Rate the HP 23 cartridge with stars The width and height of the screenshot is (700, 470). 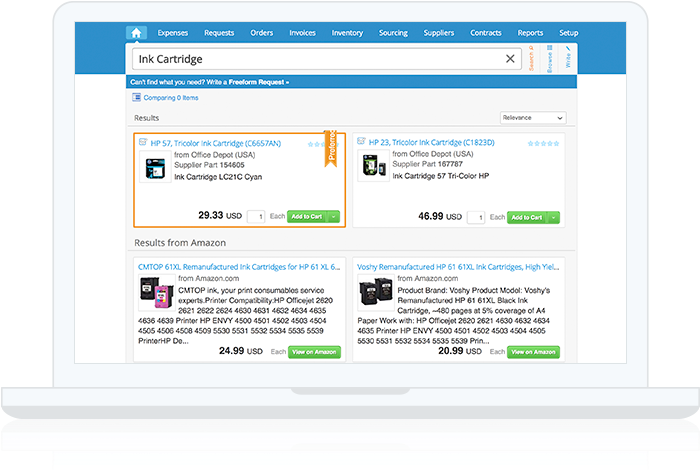(543, 143)
